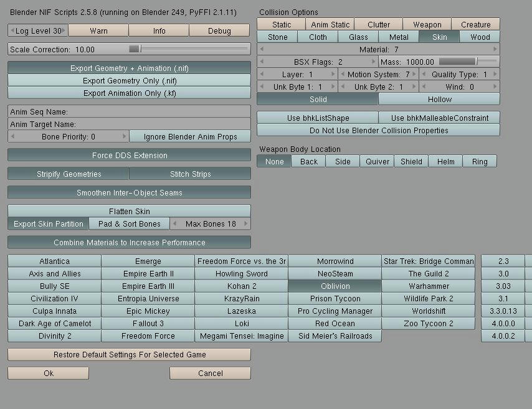This screenshot has height=409, width=532.
Task: Set weapon body location to Back
Action: pos(309,161)
